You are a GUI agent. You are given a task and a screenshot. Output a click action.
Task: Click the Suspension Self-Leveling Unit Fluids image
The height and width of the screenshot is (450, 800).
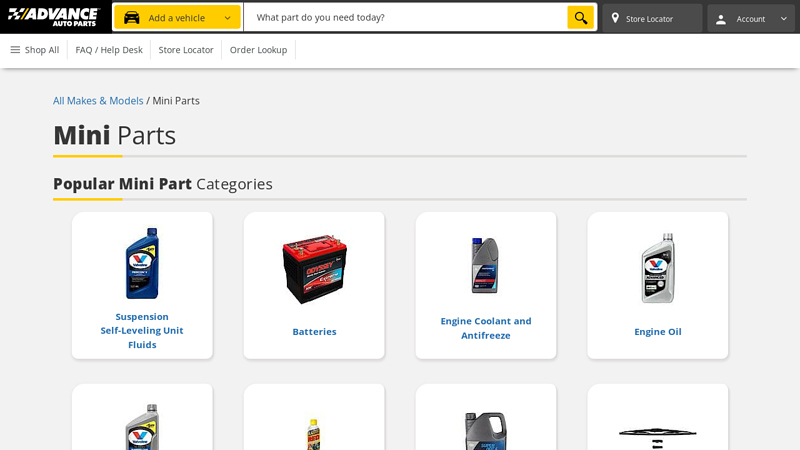142,263
